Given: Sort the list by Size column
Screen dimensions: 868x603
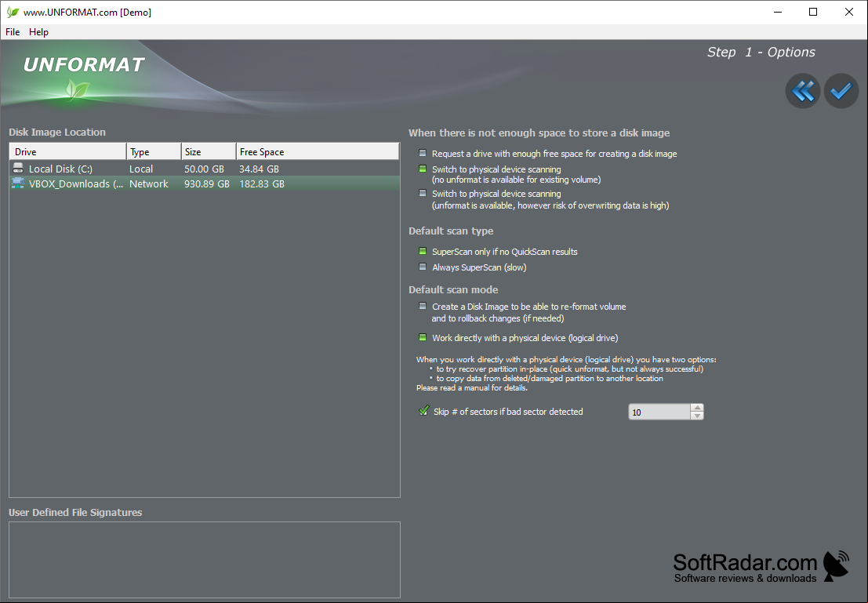Looking at the screenshot, I should (x=209, y=151).
